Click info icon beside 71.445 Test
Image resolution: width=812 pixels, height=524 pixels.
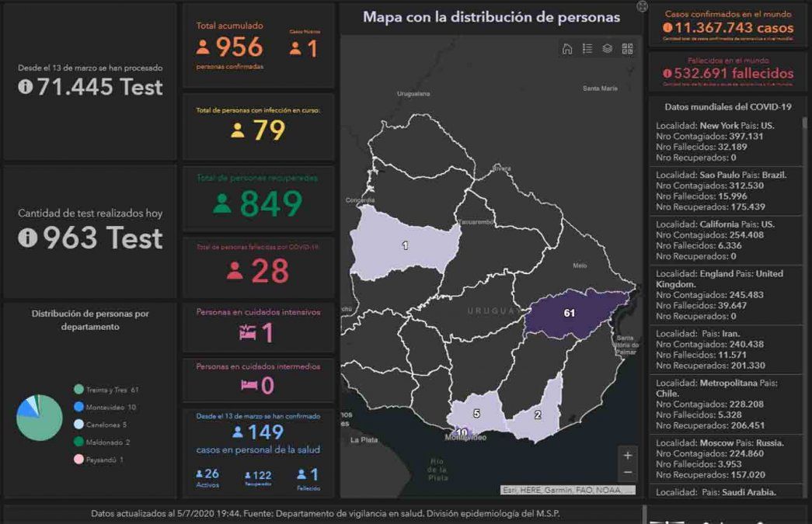pyautogui.click(x=26, y=87)
